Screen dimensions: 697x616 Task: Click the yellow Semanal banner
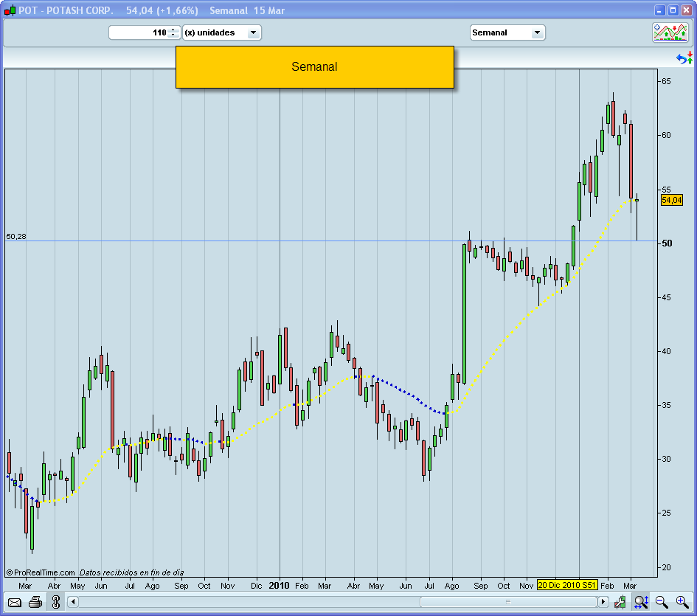point(314,67)
